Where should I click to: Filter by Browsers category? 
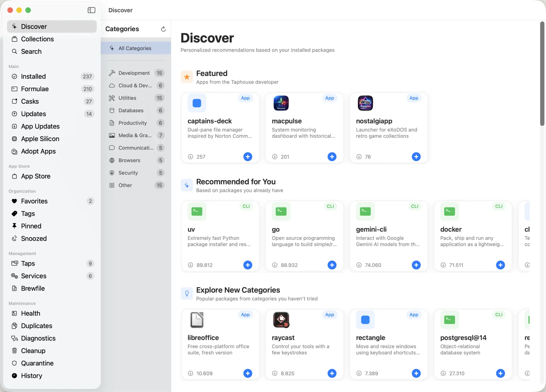tap(136, 160)
